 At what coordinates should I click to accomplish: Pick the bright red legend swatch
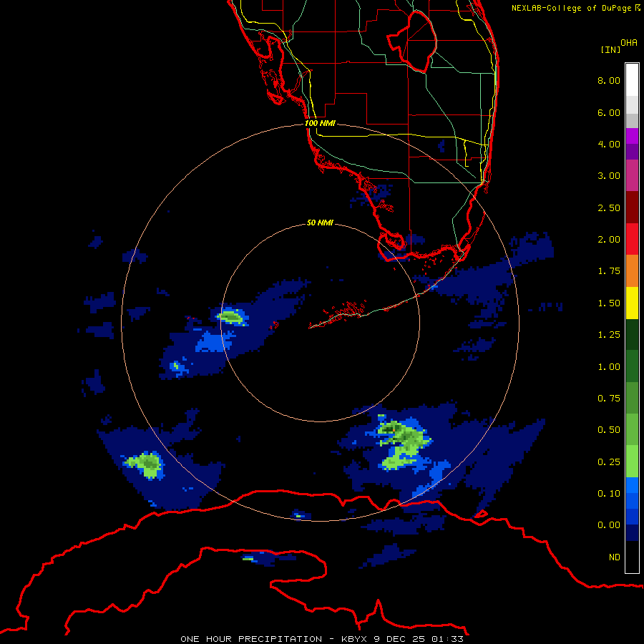632,239
